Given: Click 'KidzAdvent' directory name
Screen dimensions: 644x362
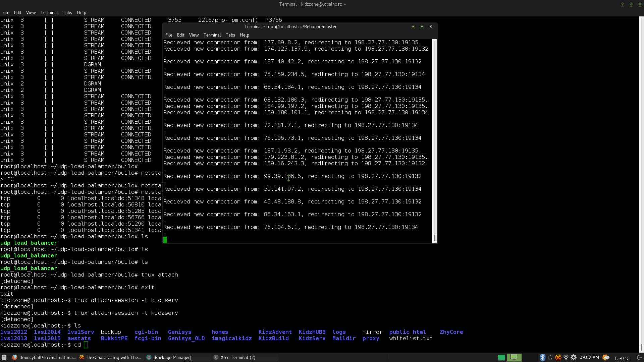Looking at the screenshot, I should click(x=275, y=332).
